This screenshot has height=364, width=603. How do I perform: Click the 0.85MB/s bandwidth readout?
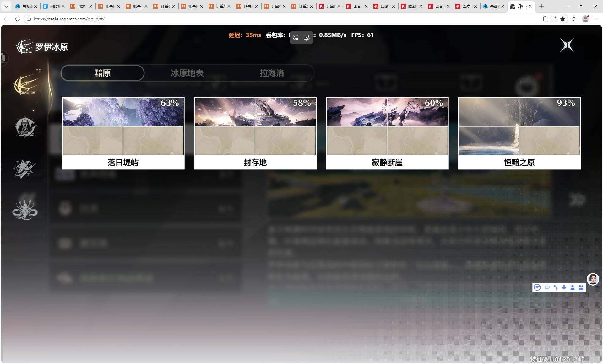(333, 35)
